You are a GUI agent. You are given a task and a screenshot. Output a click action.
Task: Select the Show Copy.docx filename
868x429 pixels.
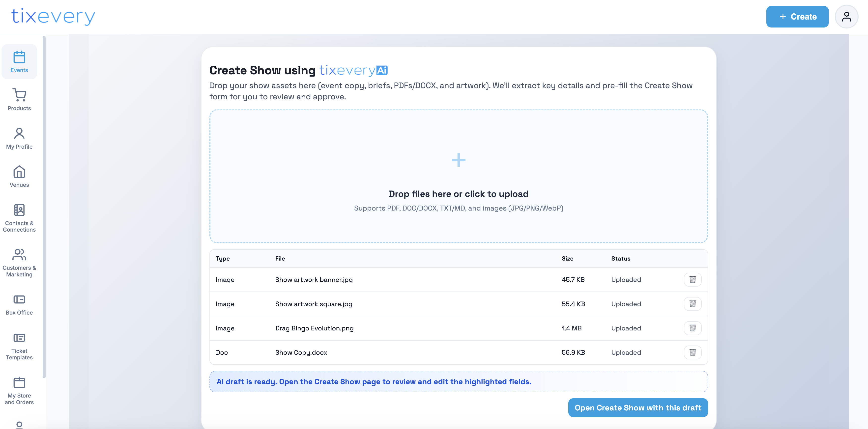301,352
